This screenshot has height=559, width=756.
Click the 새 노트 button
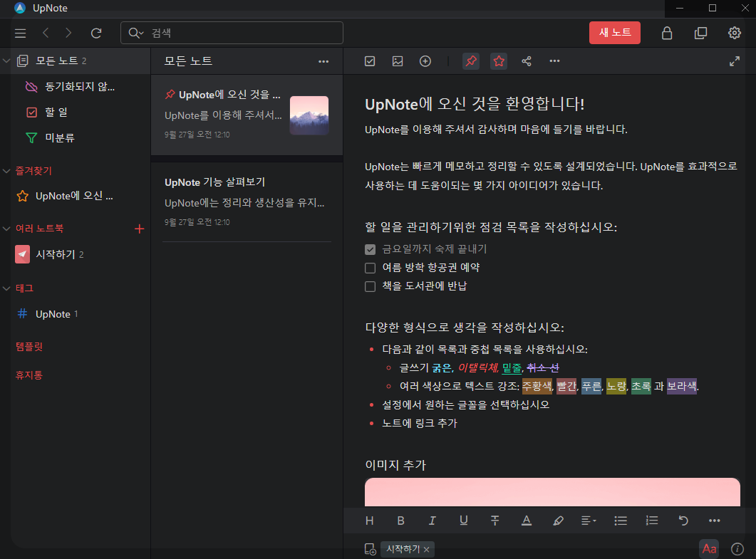[x=615, y=33]
